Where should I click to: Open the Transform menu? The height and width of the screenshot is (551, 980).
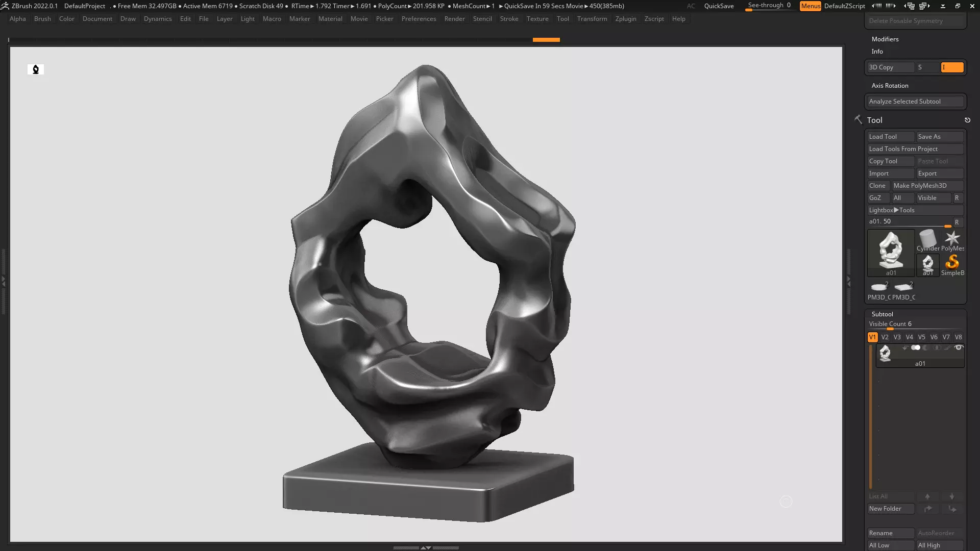592,19
